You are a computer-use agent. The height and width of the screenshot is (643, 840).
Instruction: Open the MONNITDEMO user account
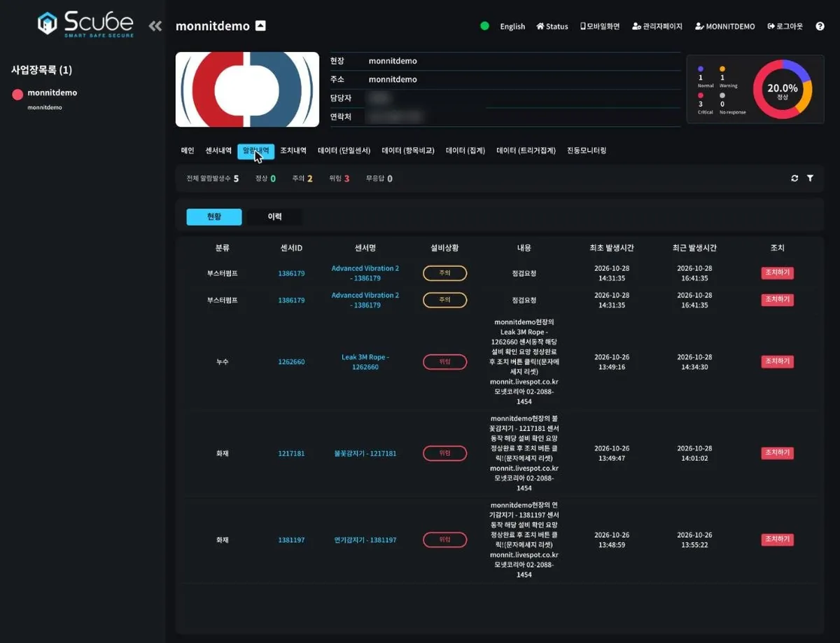coord(725,27)
